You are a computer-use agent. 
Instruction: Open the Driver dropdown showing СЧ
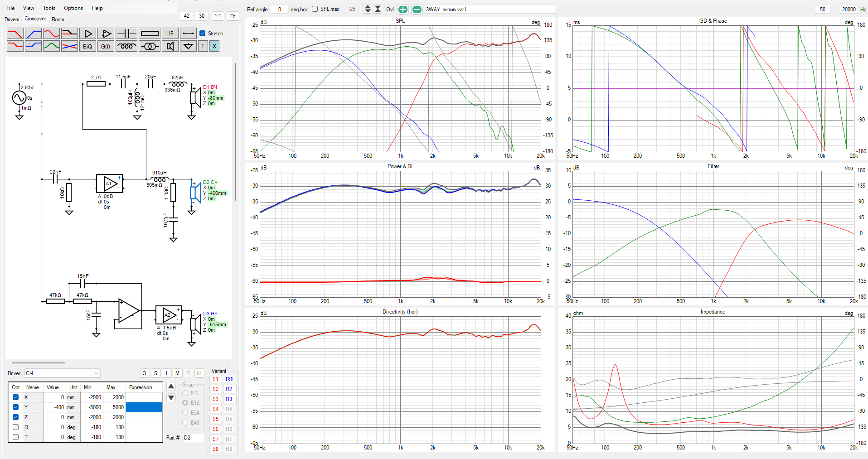pos(62,373)
